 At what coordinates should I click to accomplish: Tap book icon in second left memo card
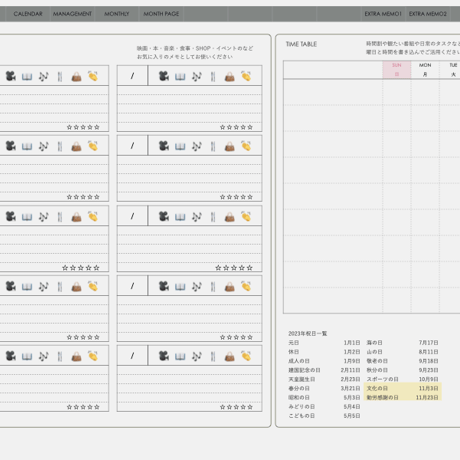click(27, 147)
